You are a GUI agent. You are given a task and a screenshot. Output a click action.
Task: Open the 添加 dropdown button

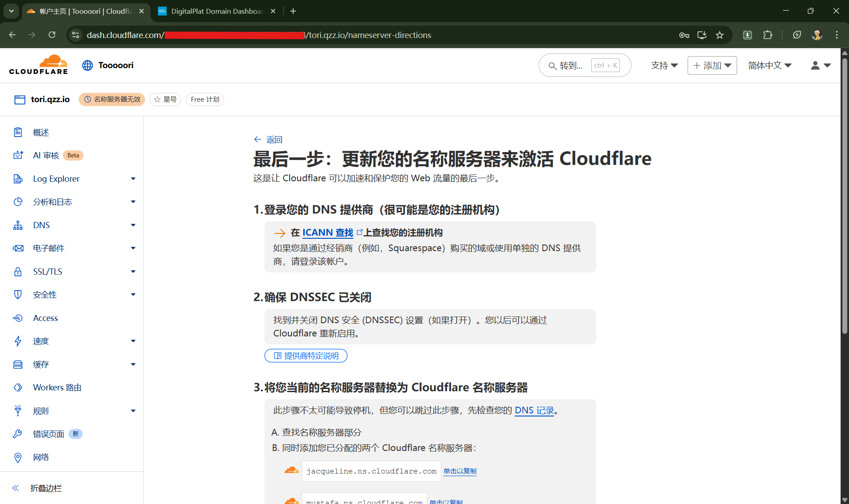pyautogui.click(x=712, y=65)
